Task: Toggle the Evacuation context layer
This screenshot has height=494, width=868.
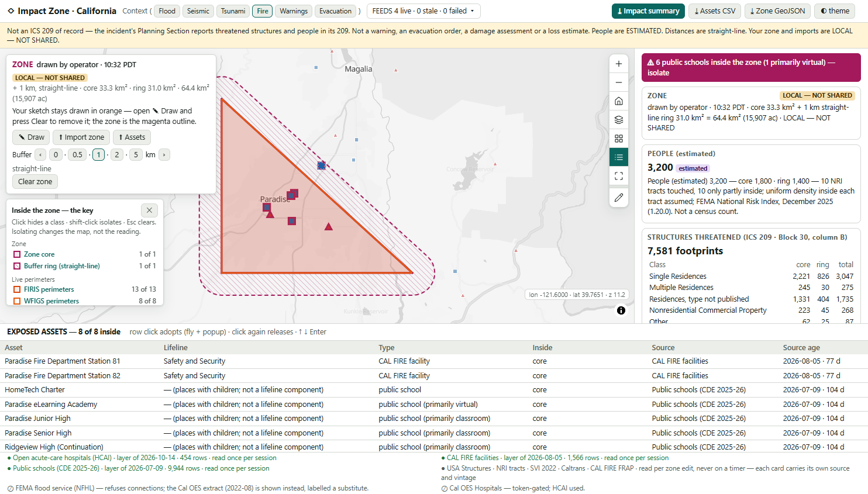Action: pos(336,11)
